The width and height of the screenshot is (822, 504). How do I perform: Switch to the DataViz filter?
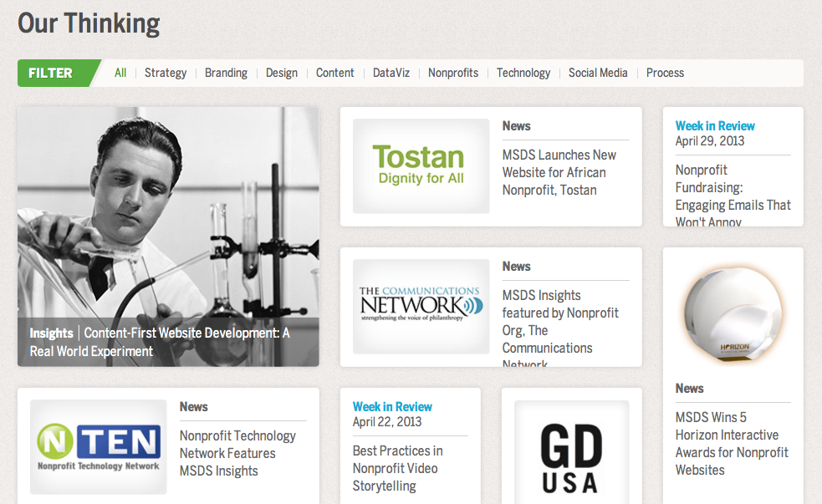coord(391,73)
